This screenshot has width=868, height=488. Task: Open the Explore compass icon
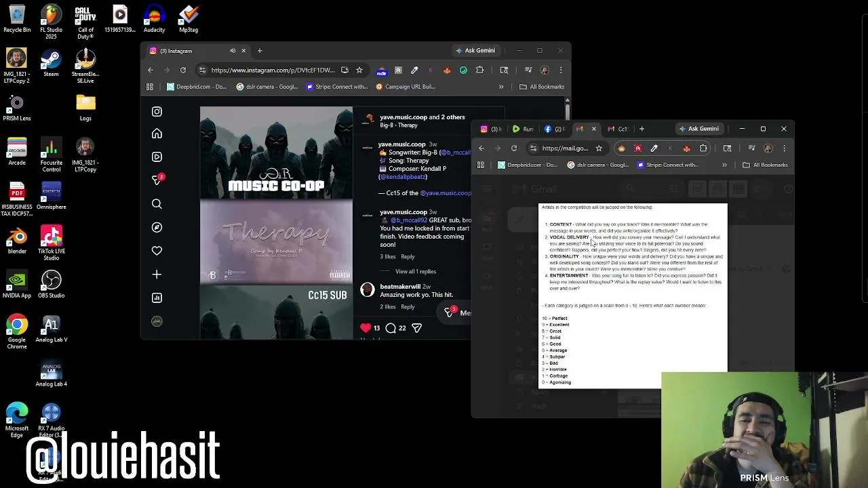click(x=157, y=228)
